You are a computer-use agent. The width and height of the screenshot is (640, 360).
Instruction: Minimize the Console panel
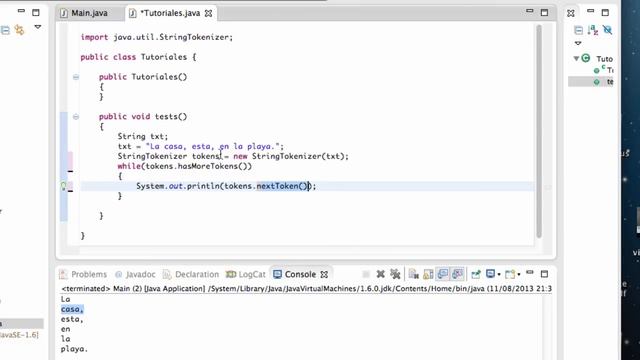pos(530,272)
